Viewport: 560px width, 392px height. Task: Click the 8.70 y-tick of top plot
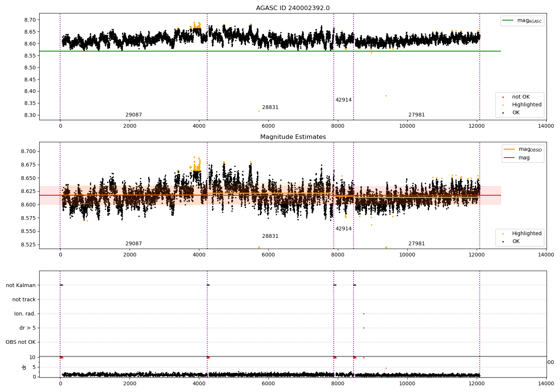tap(30, 20)
